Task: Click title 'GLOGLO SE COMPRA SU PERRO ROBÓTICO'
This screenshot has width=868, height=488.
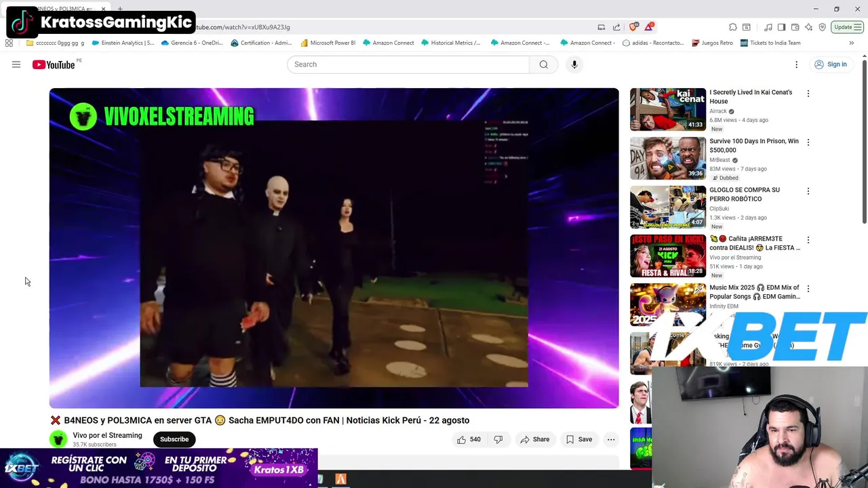Action: click(x=745, y=195)
